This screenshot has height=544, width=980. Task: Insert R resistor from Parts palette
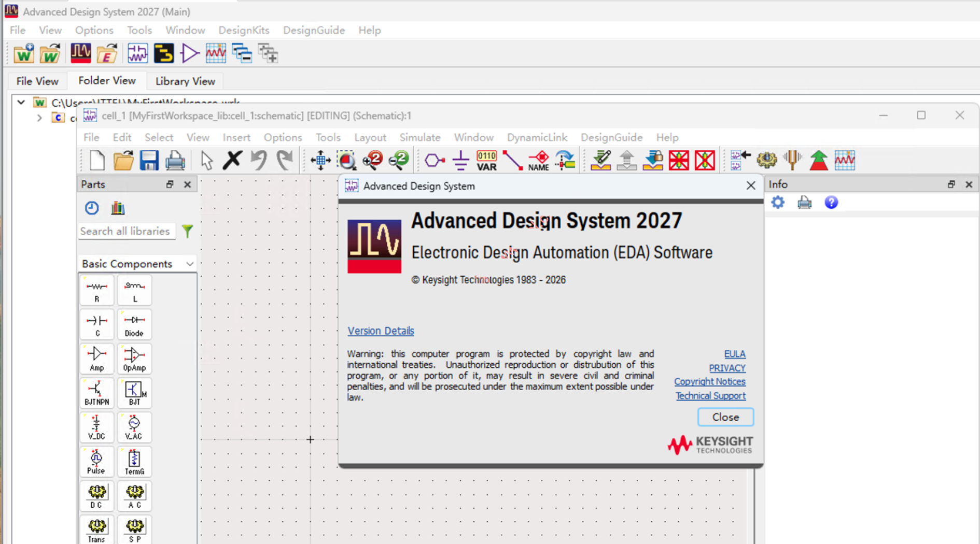(x=97, y=290)
